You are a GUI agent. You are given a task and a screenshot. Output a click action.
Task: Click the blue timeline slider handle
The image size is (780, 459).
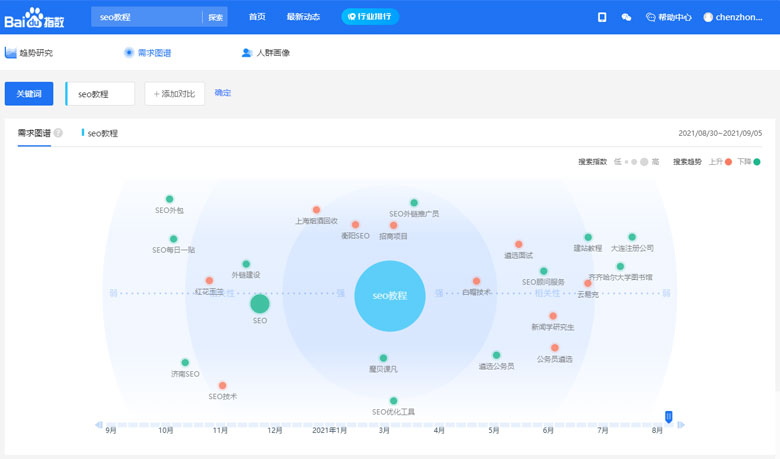tap(669, 417)
